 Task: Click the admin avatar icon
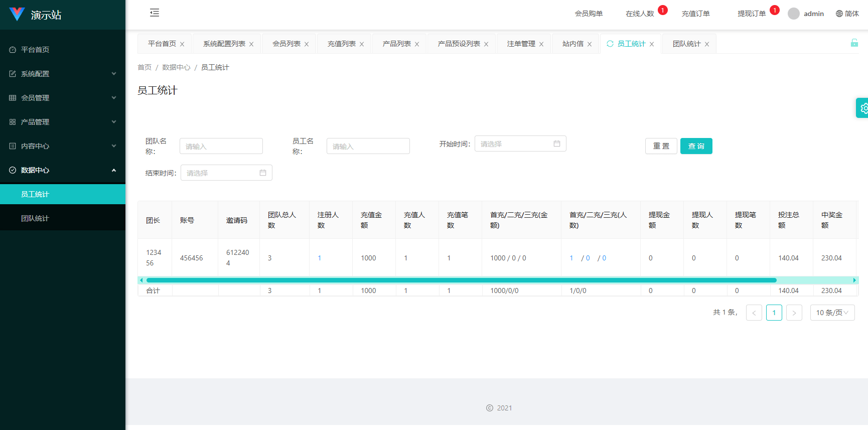click(x=793, y=14)
